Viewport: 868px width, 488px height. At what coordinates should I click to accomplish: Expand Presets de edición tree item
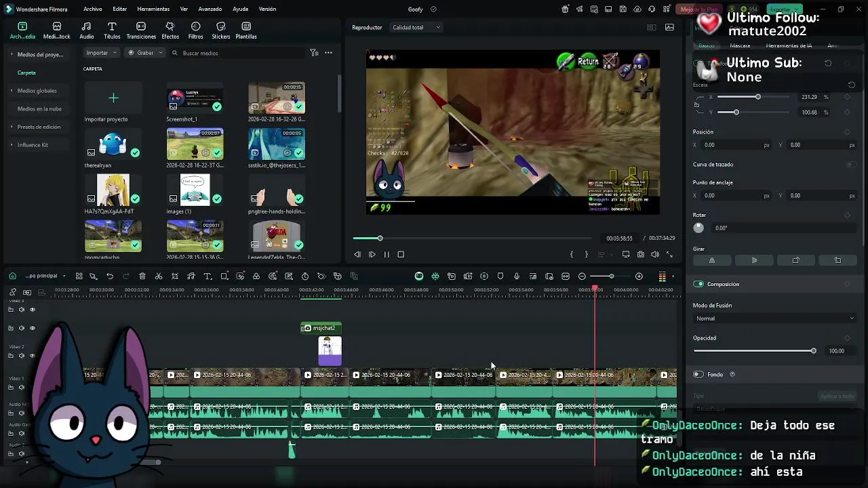click(12, 127)
